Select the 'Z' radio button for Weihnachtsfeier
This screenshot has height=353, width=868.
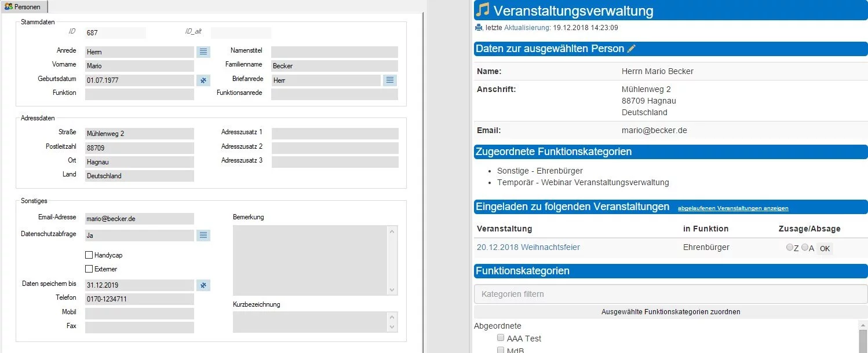pos(790,247)
